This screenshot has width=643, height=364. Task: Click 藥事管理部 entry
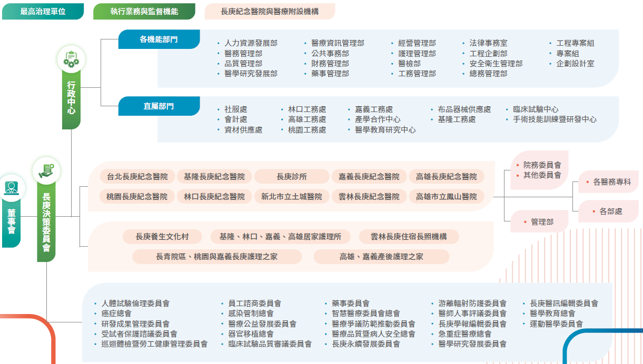coord(330,74)
